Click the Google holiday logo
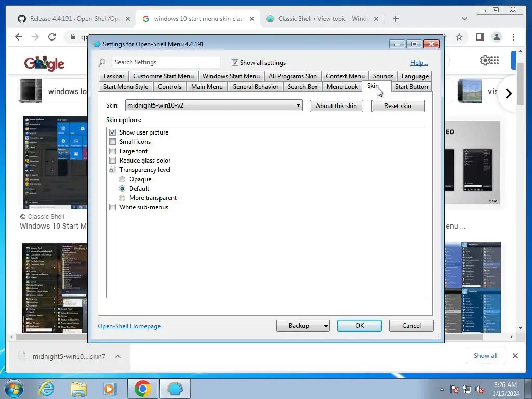 (45, 63)
